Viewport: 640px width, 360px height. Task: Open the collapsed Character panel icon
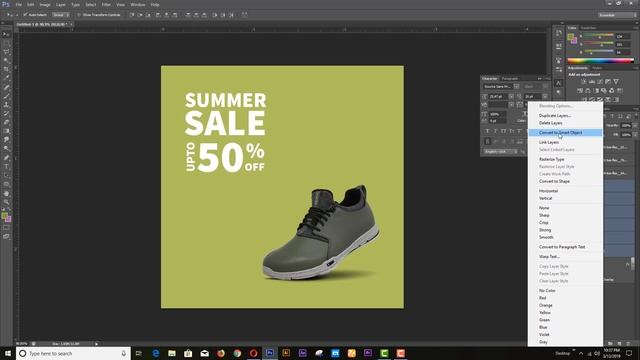click(558, 83)
